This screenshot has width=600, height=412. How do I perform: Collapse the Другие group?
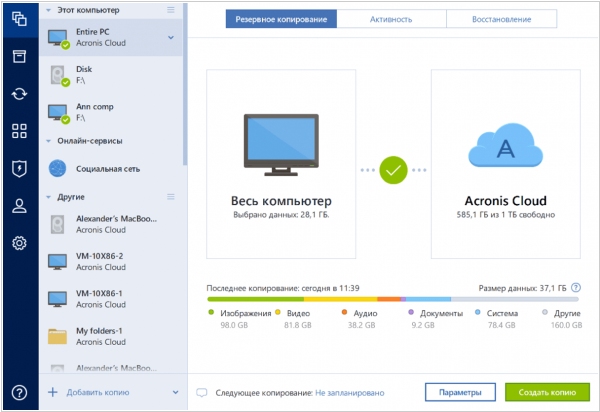pos(49,197)
